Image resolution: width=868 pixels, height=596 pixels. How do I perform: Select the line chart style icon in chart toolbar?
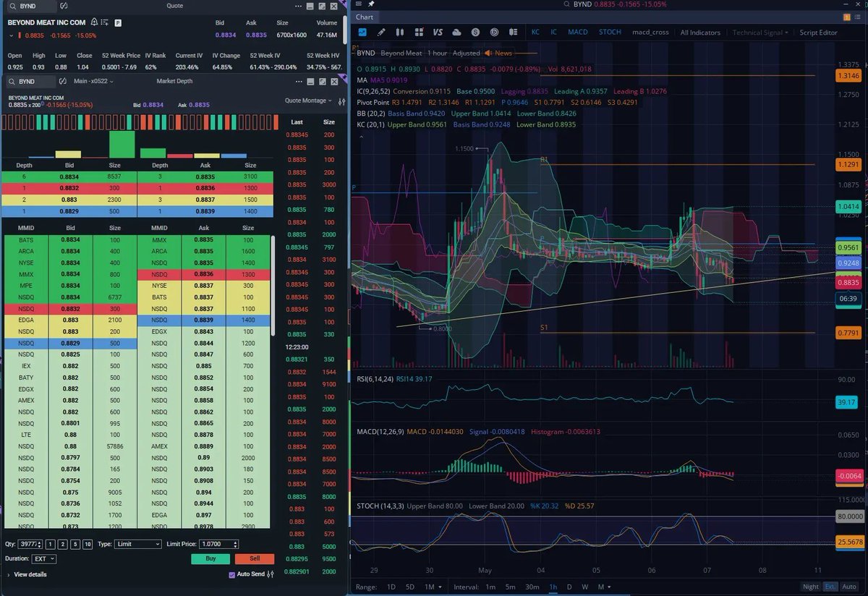click(x=362, y=33)
